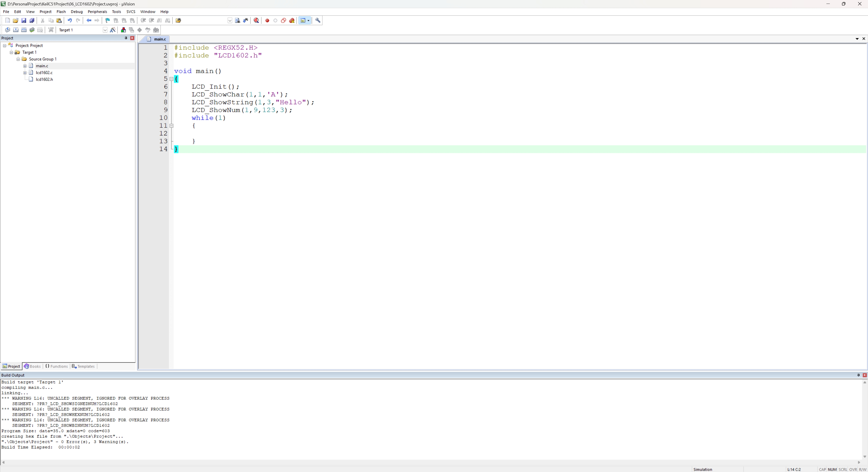The height and width of the screenshot is (472, 868).
Task: Click the Save All icon
Action: (x=32, y=21)
